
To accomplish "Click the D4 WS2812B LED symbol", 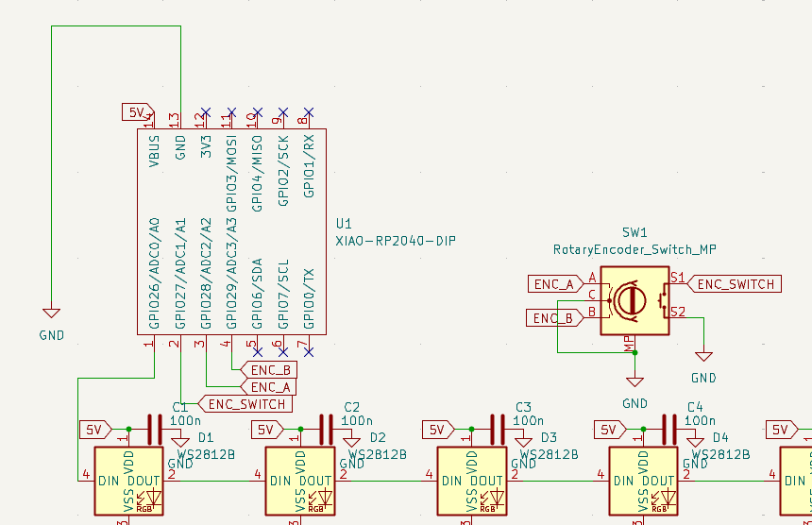I will (x=644, y=482).
